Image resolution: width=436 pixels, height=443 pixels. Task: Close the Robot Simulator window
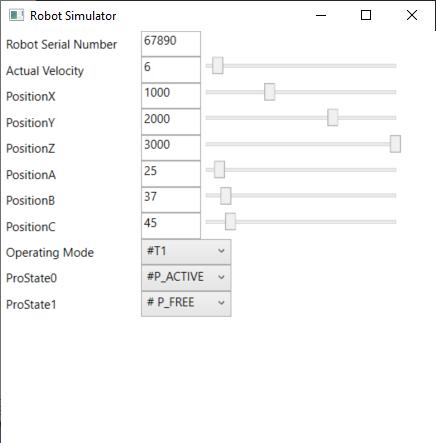412,15
